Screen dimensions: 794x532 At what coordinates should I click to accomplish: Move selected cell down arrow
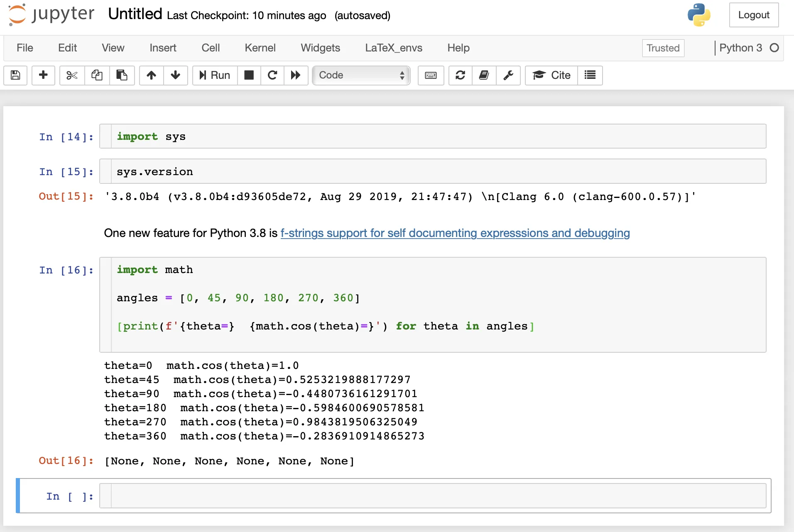[x=175, y=75]
